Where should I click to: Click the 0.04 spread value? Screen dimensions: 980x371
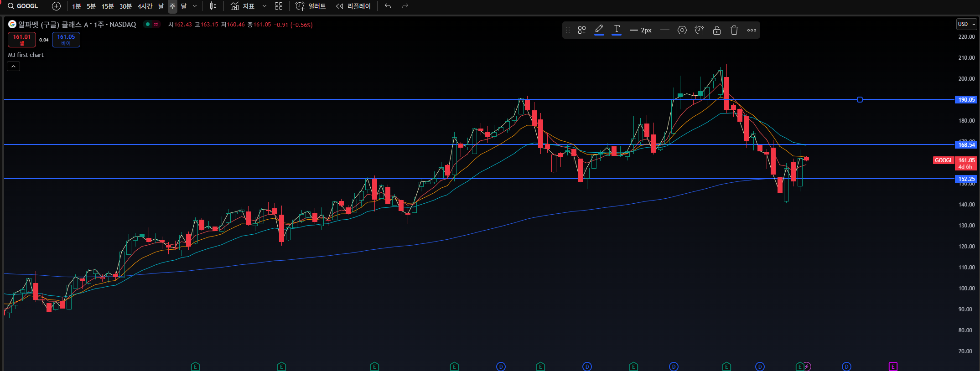(x=44, y=40)
